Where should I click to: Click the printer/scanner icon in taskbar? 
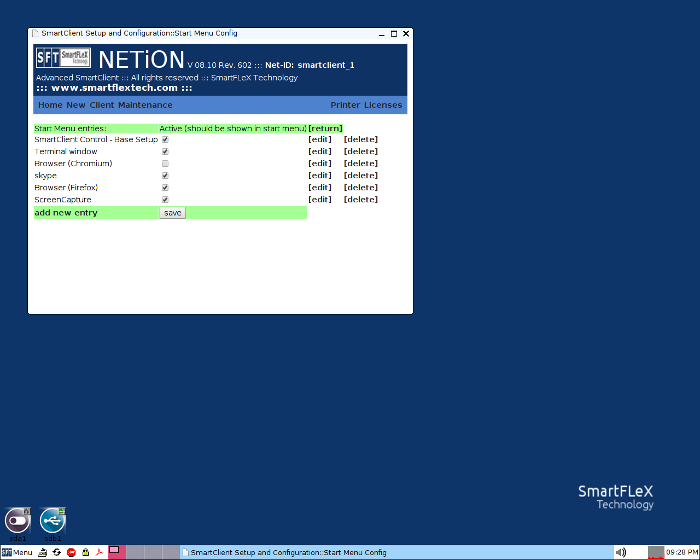[x=42, y=552]
